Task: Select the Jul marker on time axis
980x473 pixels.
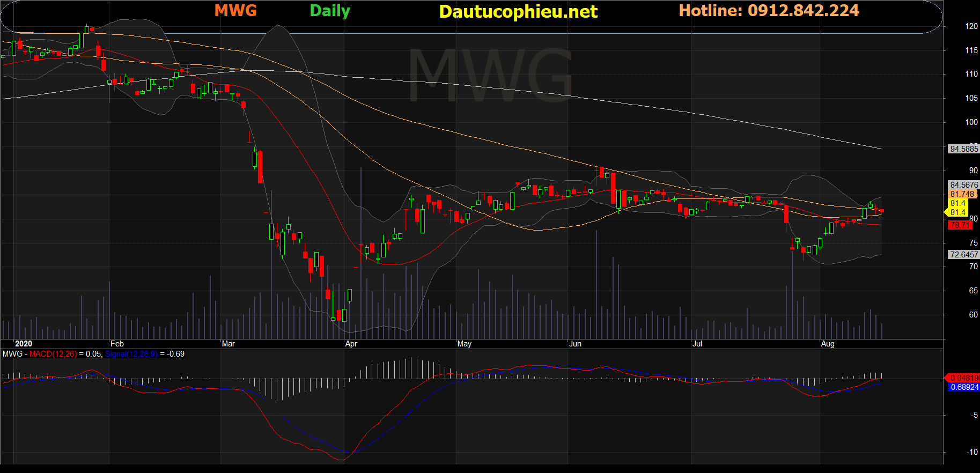Action: tap(697, 344)
